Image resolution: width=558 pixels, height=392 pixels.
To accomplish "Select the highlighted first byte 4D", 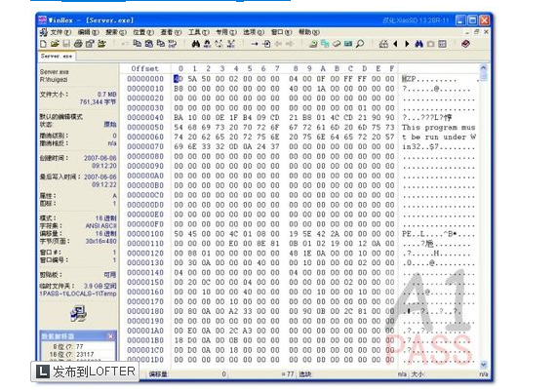I will (x=178, y=79).
